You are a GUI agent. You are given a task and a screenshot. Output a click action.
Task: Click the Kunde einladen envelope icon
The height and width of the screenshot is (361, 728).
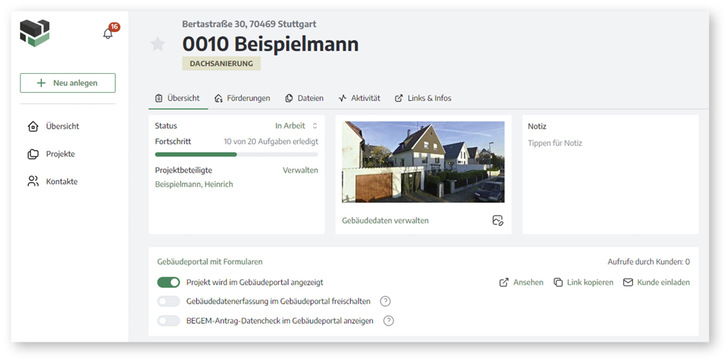(x=628, y=282)
